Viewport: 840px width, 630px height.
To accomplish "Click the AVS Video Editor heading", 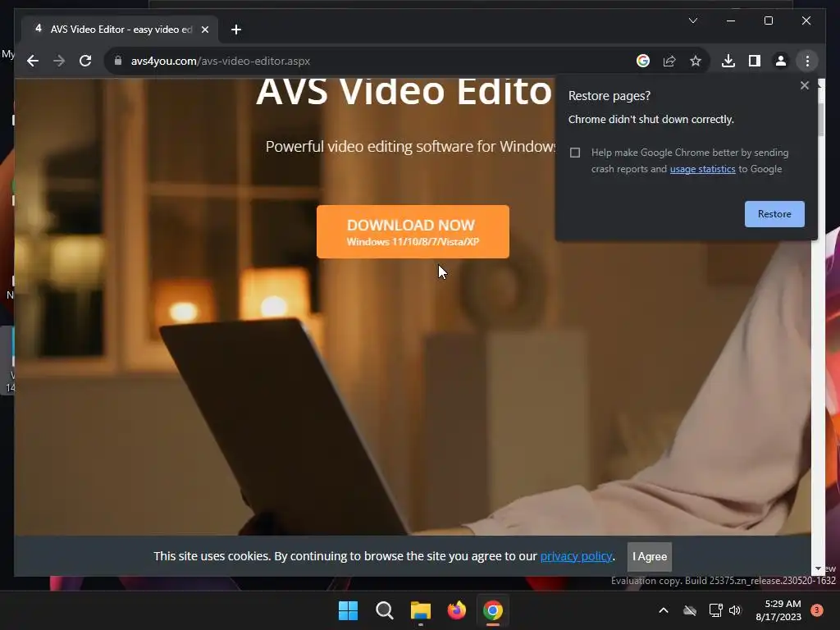I will pos(404,91).
